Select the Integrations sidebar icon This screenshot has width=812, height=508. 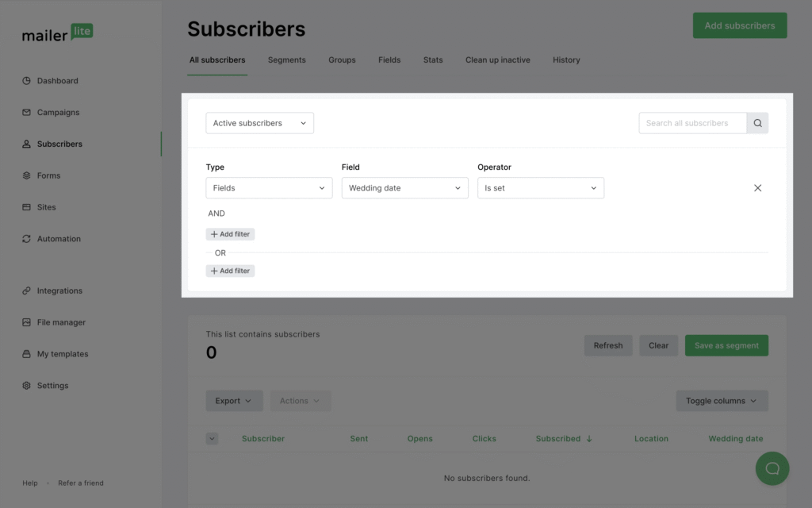click(28, 291)
